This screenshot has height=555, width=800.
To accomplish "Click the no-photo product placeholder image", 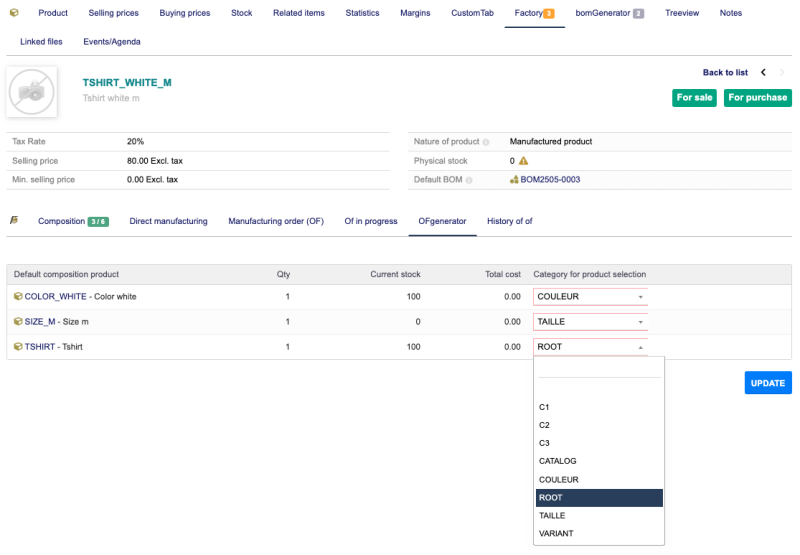I will point(32,92).
